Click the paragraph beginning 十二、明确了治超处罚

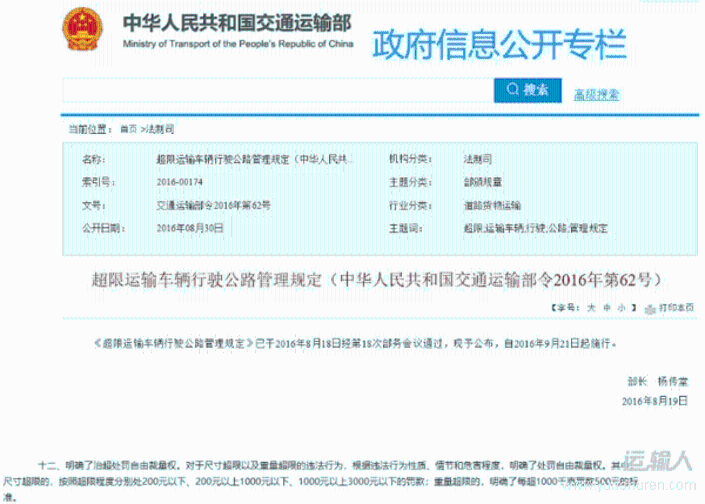pyautogui.click(x=320, y=482)
